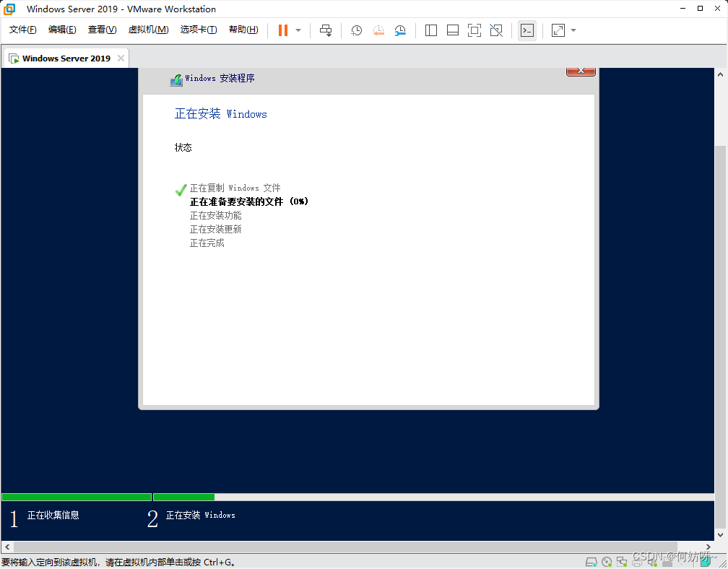Image resolution: width=728 pixels, height=569 pixels.
Task: Click the console view toolbar icon
Action: [x=527, y=30]
